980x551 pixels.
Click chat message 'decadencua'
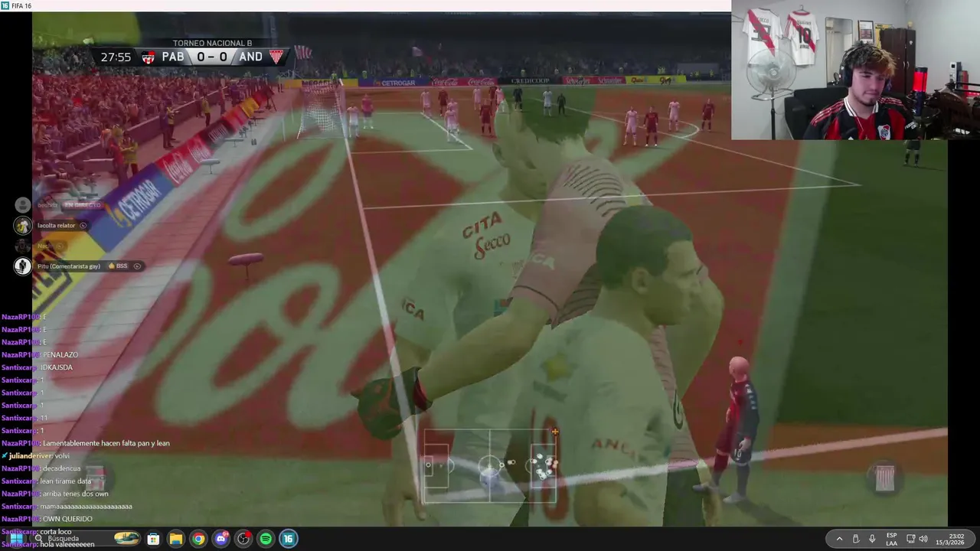coord(61,468)
